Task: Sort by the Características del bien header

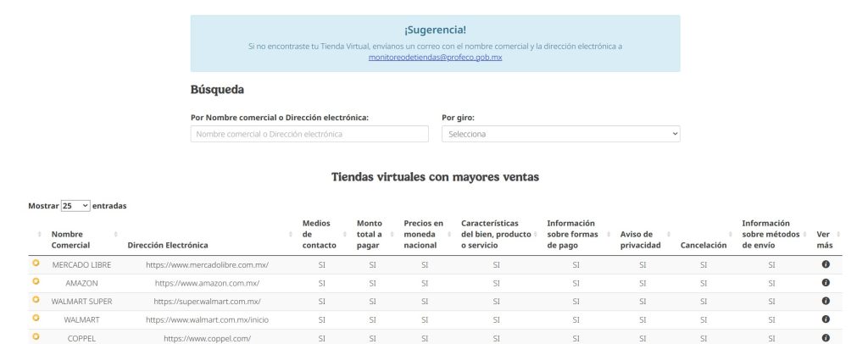Action: click(496, 234)
